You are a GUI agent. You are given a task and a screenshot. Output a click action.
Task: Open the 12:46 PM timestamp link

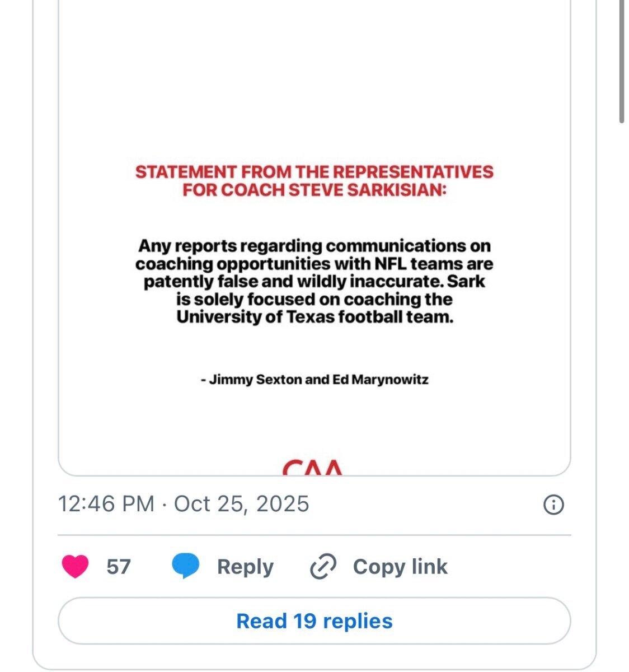tap(106, 504)
